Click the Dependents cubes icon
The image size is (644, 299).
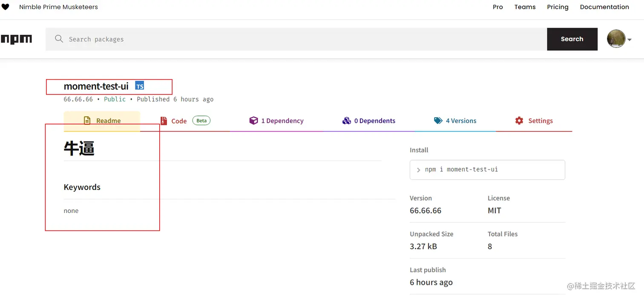[x=347, y=121]
